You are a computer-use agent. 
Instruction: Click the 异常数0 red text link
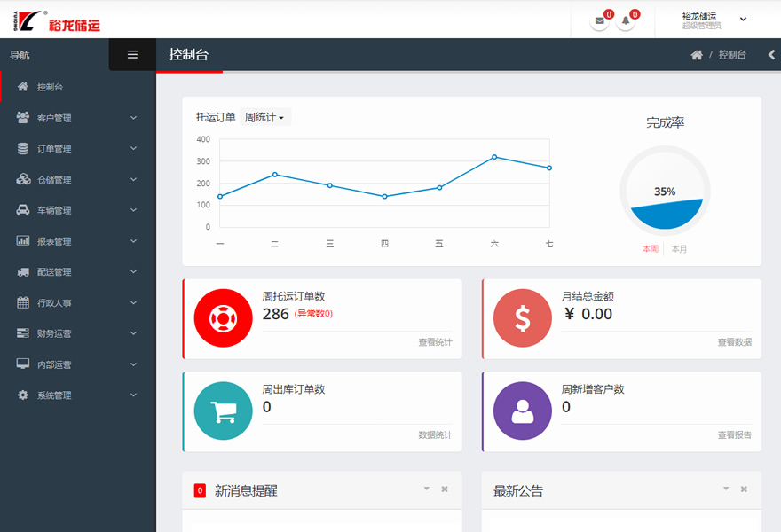click(x=313, y=314)
